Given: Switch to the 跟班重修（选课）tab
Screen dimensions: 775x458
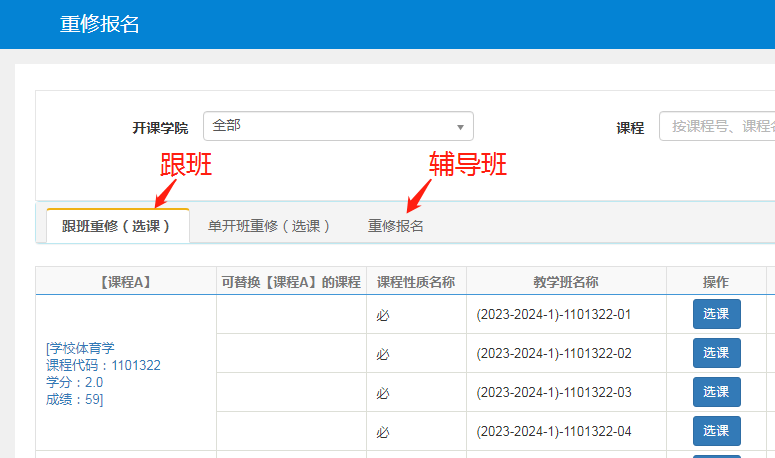Looking at the screenshot, I should coord(117,226).
